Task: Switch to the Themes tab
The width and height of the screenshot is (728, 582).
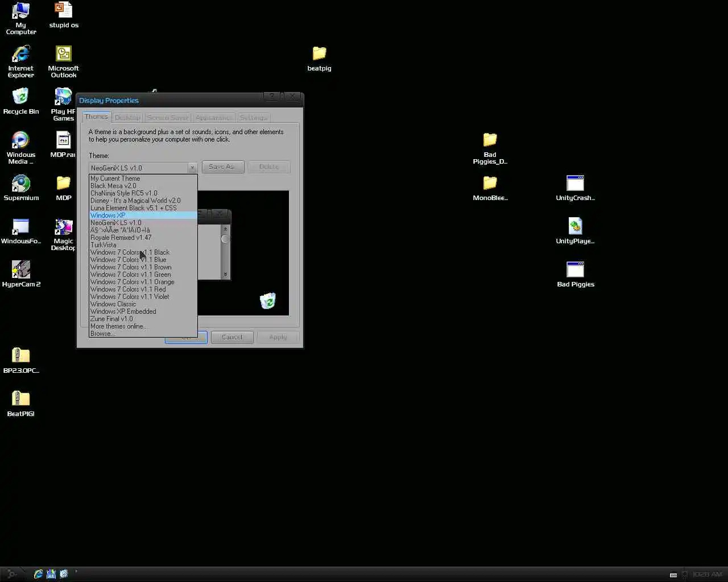Action: [96, 117]
